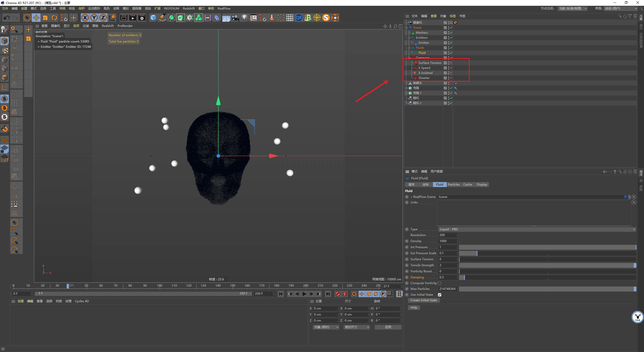Toggle the X axis lock icon

85,18
